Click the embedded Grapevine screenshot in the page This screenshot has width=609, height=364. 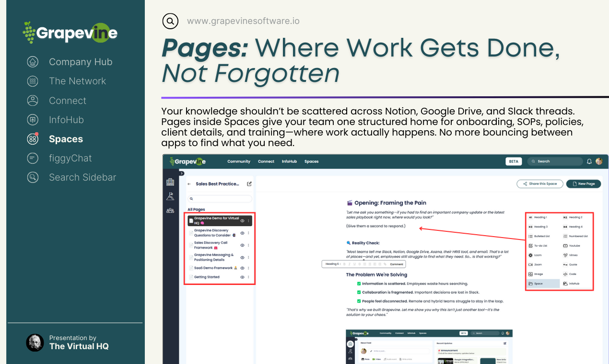(429, 346)
